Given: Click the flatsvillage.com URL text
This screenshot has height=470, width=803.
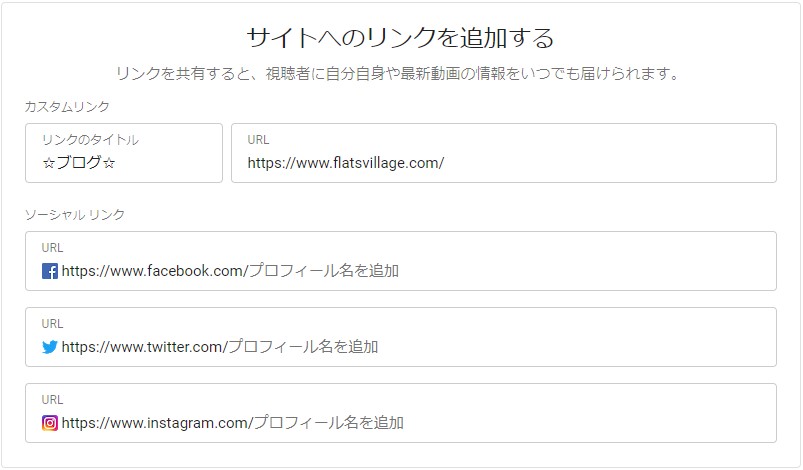Looking at the screenshot, I should 346,163.
